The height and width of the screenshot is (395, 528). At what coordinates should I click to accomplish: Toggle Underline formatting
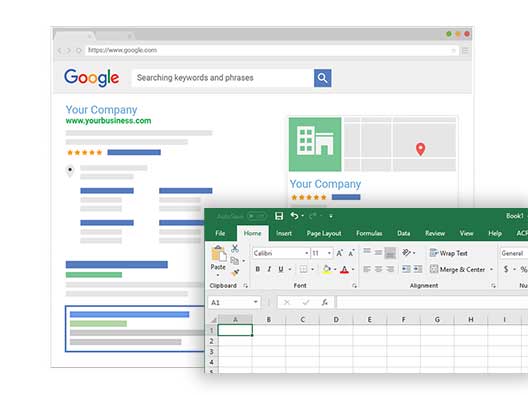[x=281, y=269]
